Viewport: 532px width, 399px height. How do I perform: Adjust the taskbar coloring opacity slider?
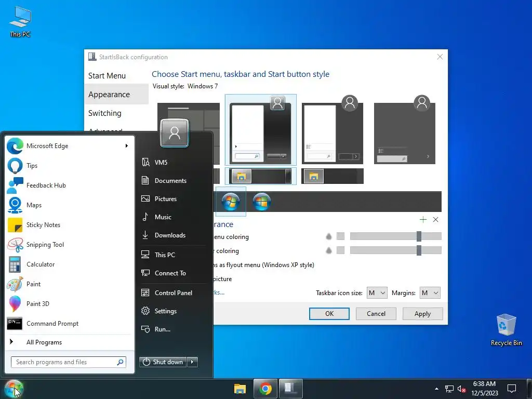pyautogui.click(x=395, y=250)
